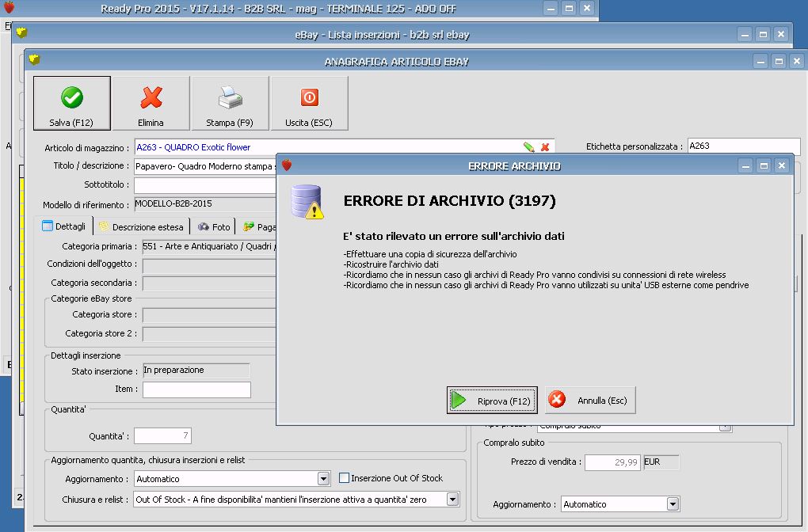This screenshot has height=532, width=808.
Task: Click the Modello di riferimento field
Action: click(206, 204)
